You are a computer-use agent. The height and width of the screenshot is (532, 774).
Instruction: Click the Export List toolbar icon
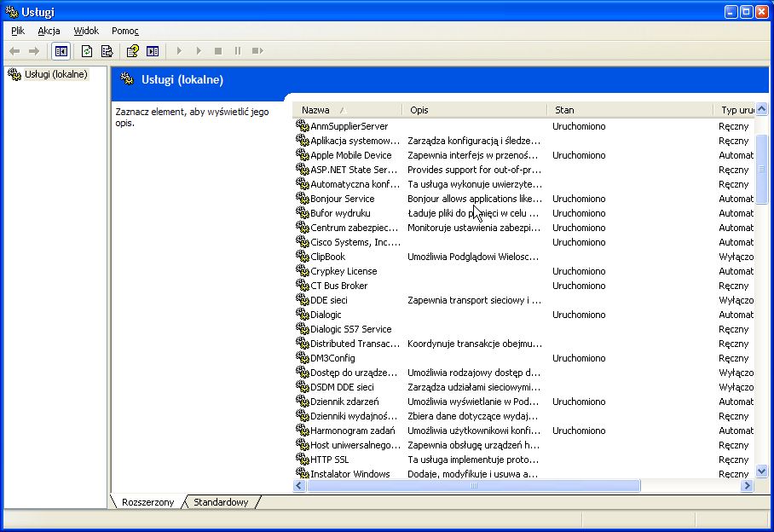click(107, 51)
